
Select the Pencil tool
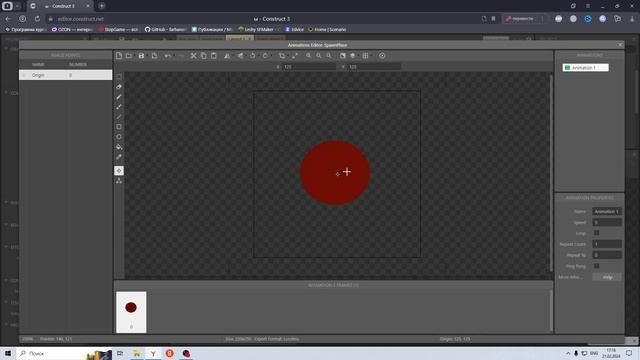[119, 97]
